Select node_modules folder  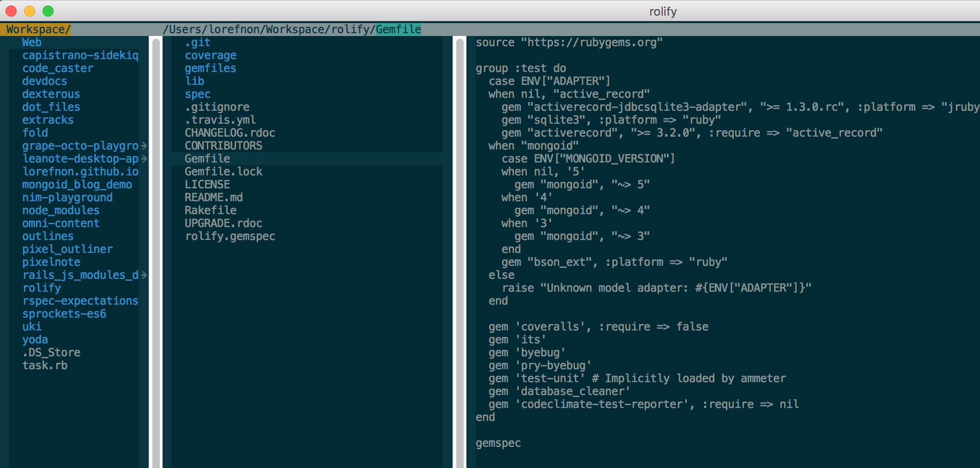[x=61, y=210]
